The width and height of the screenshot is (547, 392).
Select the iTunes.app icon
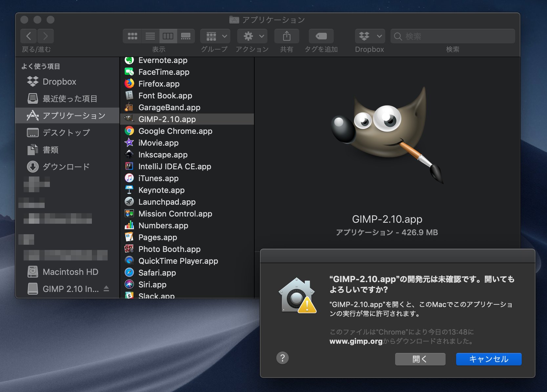[x=129, y=178]
